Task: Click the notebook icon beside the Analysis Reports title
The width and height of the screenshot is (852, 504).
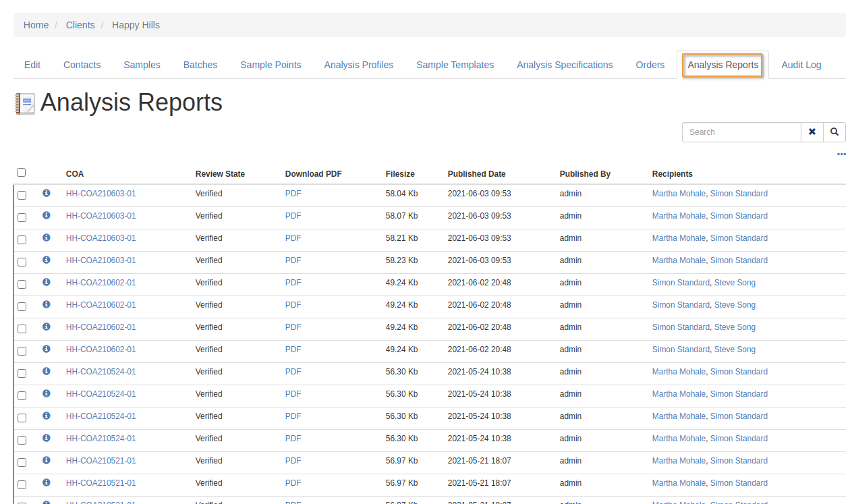Action: (x=24, y=103)
